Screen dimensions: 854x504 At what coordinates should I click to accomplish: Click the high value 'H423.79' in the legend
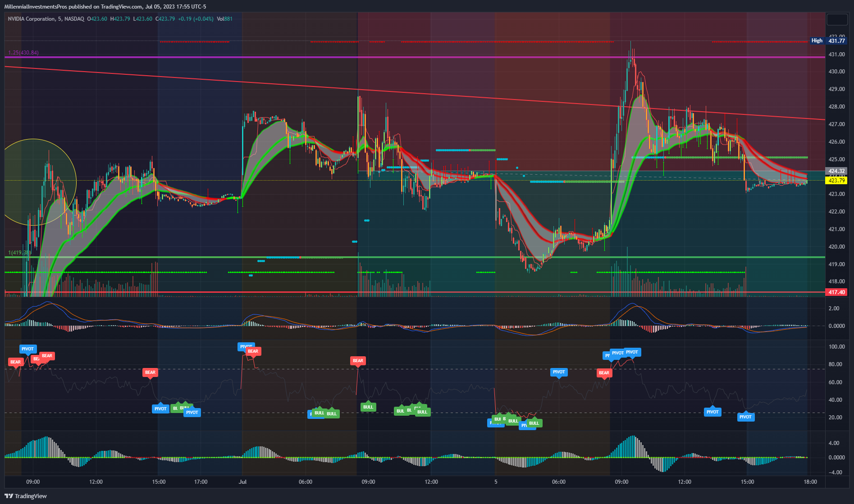(x=120, y=19)
